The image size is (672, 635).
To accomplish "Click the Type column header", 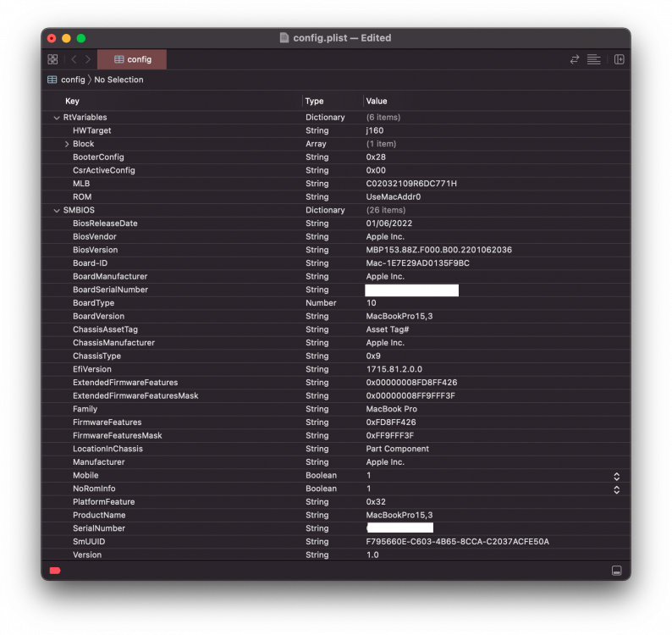I will (314, 102).
